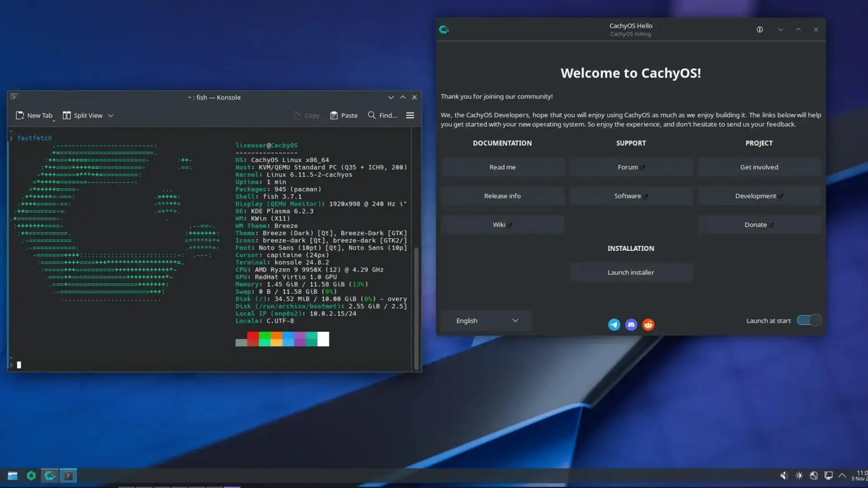Click the Copy icon in Konsole toolbar
Viewport: 868px width, 488px height.
pos(297,115)
